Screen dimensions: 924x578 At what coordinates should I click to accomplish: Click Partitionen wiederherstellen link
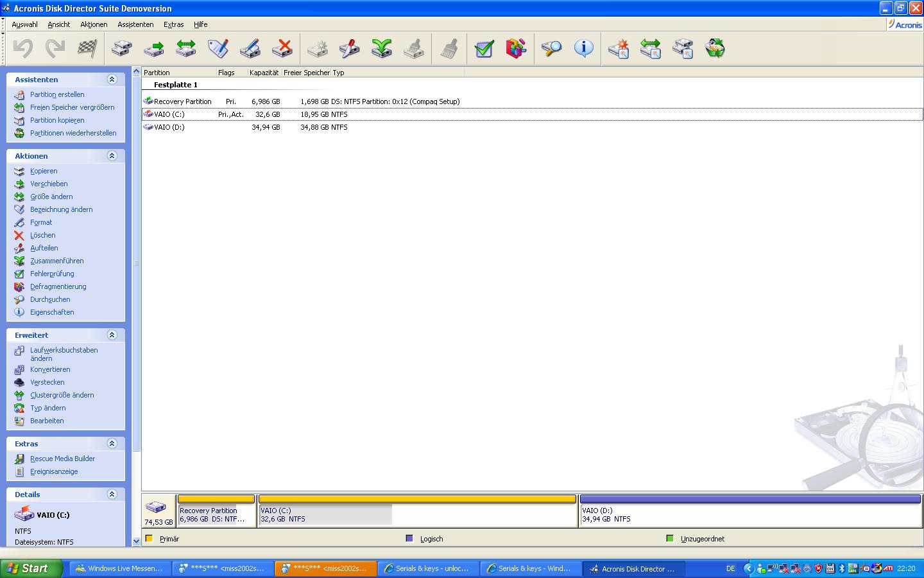(x=73, y=133)
